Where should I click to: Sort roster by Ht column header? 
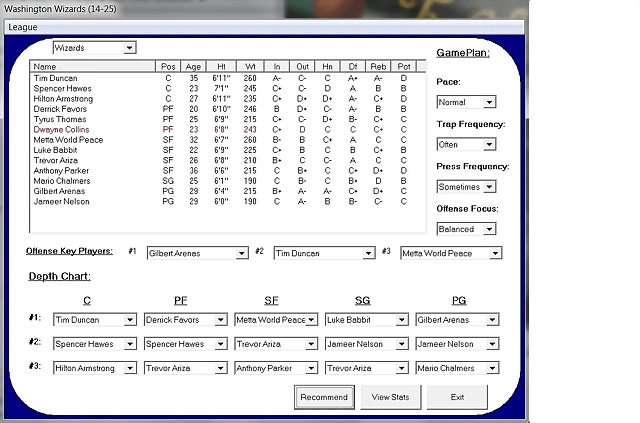221,66
